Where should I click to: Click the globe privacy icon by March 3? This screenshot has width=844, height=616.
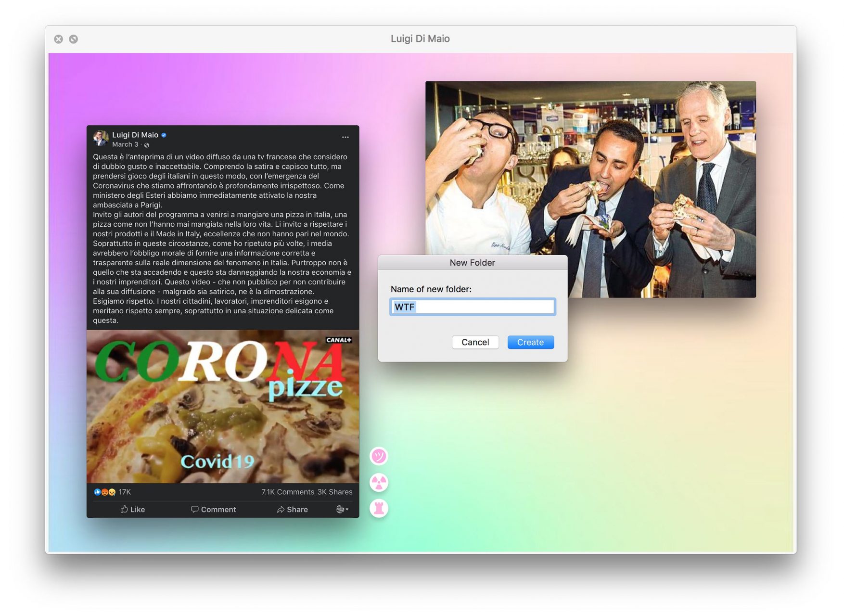[147, 145]
